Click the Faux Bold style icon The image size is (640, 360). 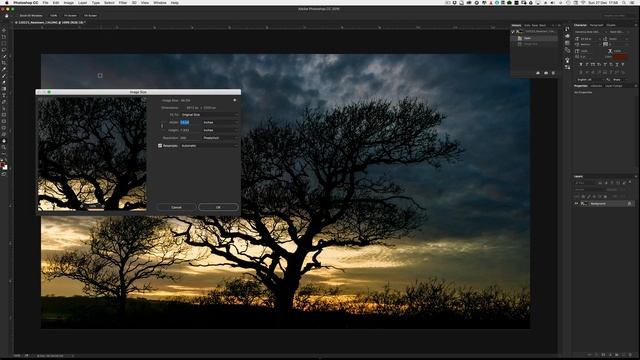(581, 64)
